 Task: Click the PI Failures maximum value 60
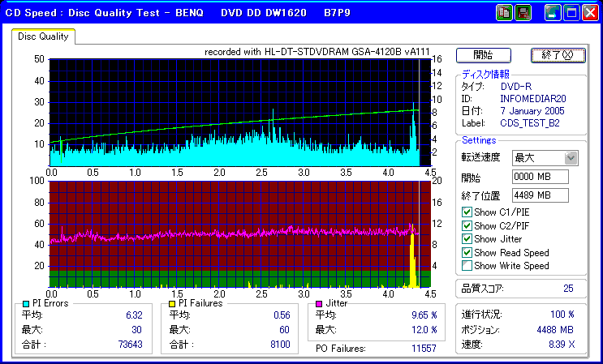pyautogui.click(x=285, y=330)
